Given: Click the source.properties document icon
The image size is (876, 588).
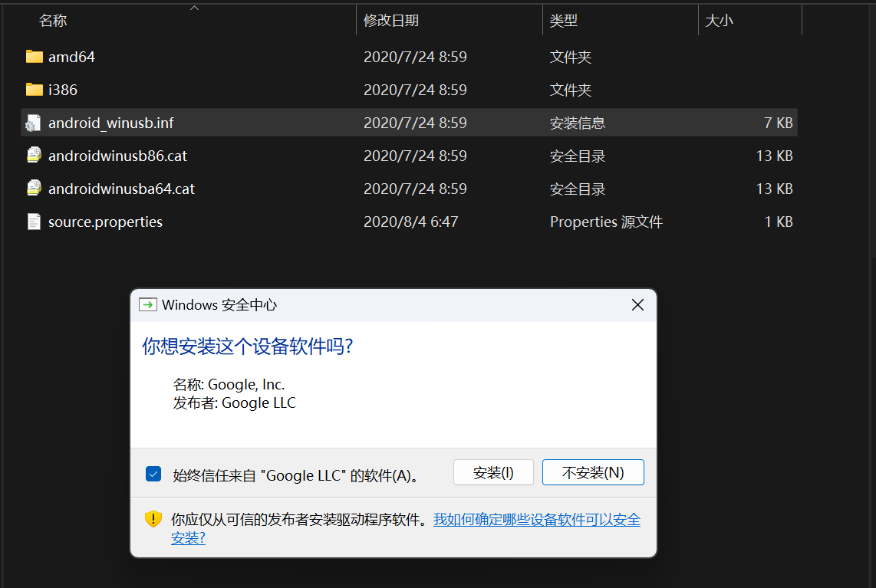Looking at the screenshot, I should (34, 222).
